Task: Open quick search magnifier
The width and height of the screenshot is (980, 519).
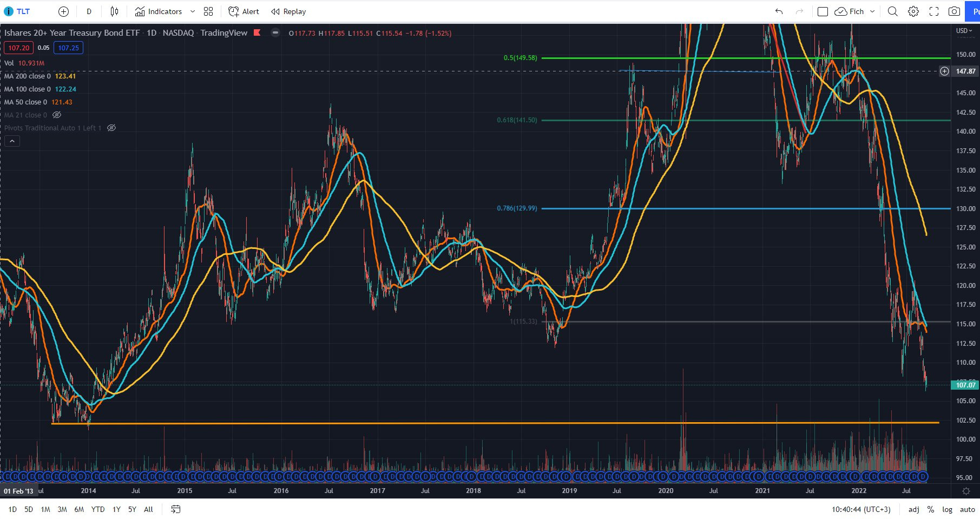Action: (893, 11)
